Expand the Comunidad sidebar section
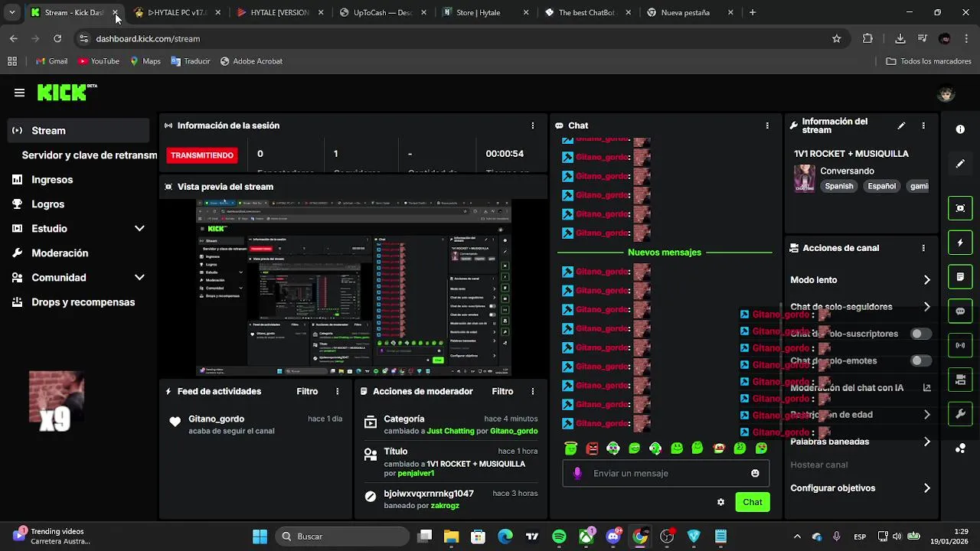Viewport: 980px width, 551px height. click(x=139, y=278)
